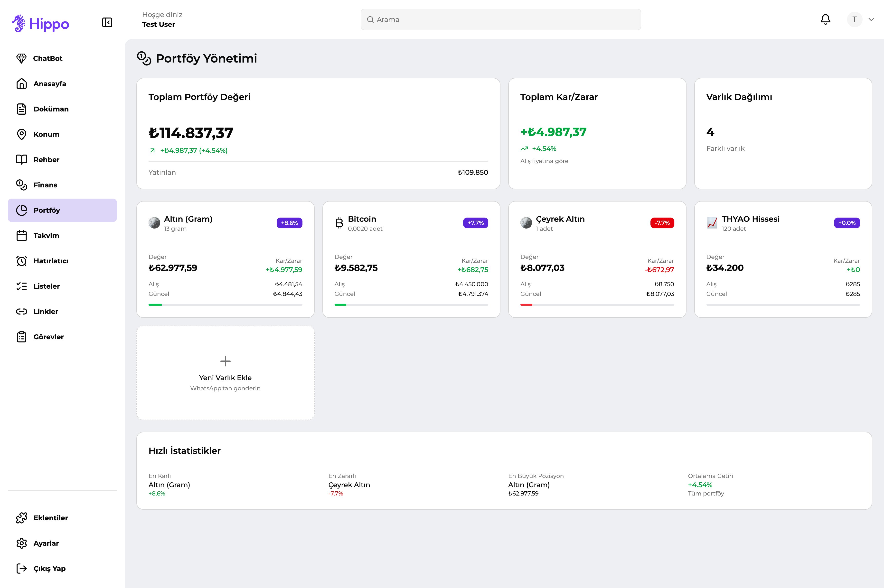Screen dimensions: 884x588
Task: Expand the user account dropdown
Action: pyautogui.click(x=872, y=19)
